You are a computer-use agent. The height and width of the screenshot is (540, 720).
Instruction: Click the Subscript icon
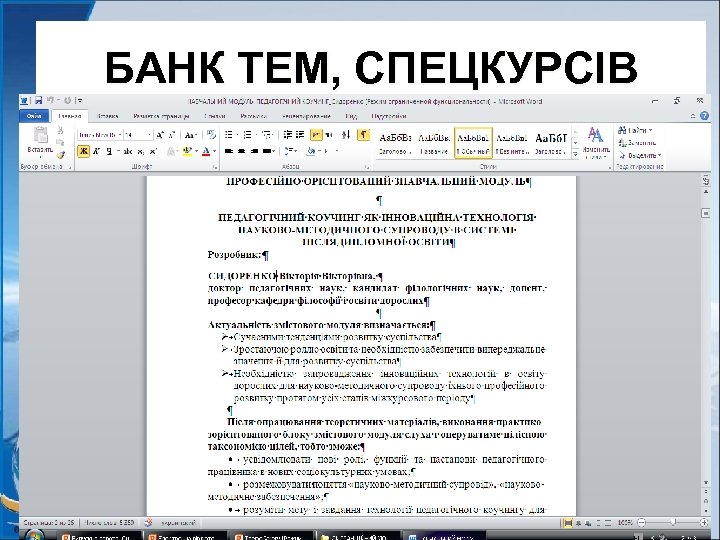click(x=141, y=151)
